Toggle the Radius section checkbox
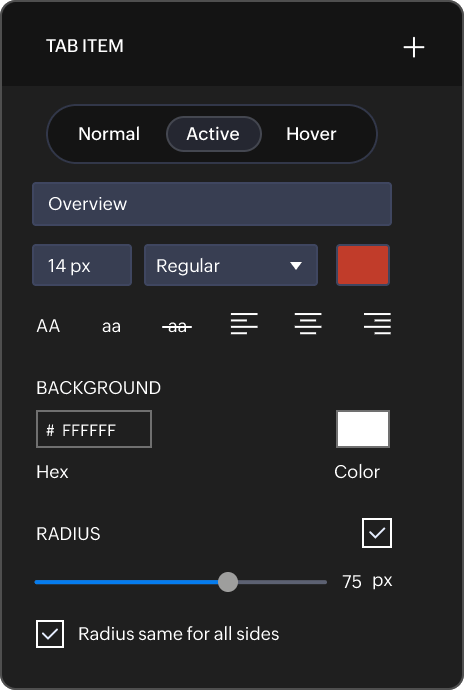Image resolution: width=464 pixels, height=690 pixels. pyautogui.click(x=377, y=533)
